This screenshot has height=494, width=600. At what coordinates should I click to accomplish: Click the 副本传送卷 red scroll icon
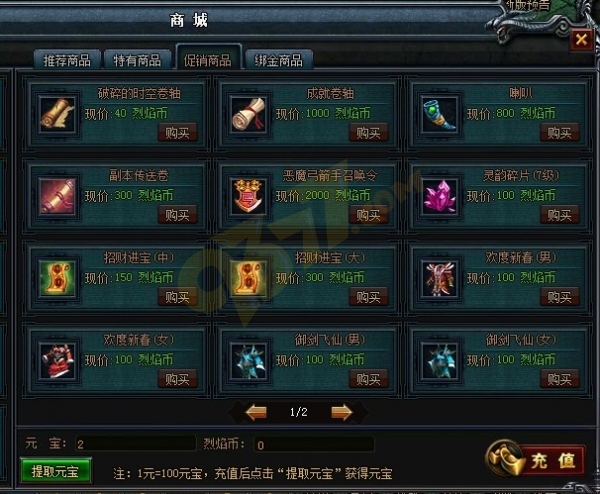[x=58, y=196]
